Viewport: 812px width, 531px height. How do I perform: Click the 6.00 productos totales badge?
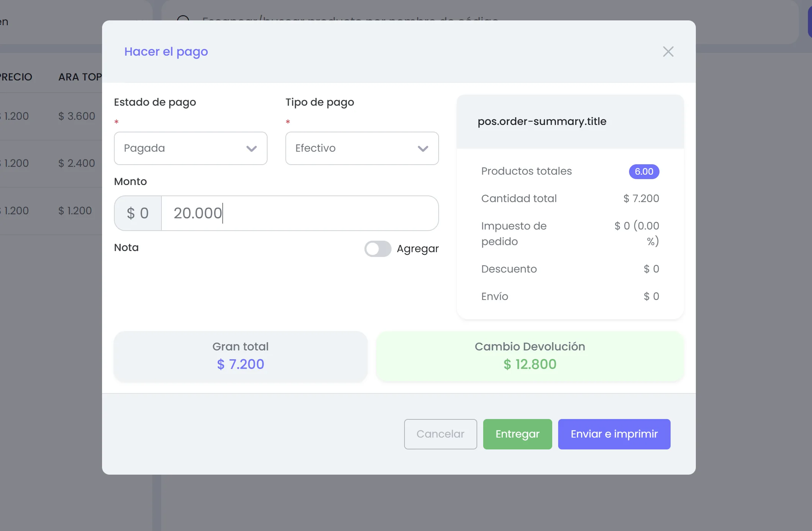click(644, 172)
